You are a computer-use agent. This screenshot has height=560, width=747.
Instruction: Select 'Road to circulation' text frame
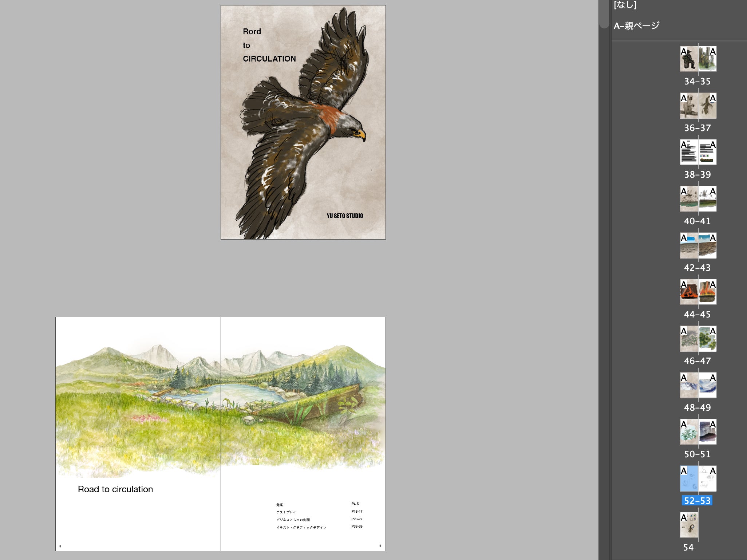(115, 489)
